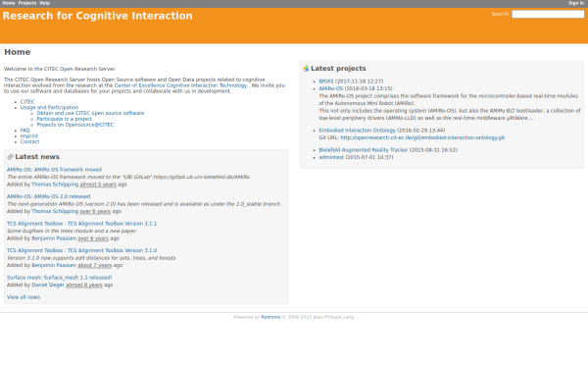The height and width of the screenshot is (368, 588).
Task: Open the Help menu item
Action: [x=45, y=3]
